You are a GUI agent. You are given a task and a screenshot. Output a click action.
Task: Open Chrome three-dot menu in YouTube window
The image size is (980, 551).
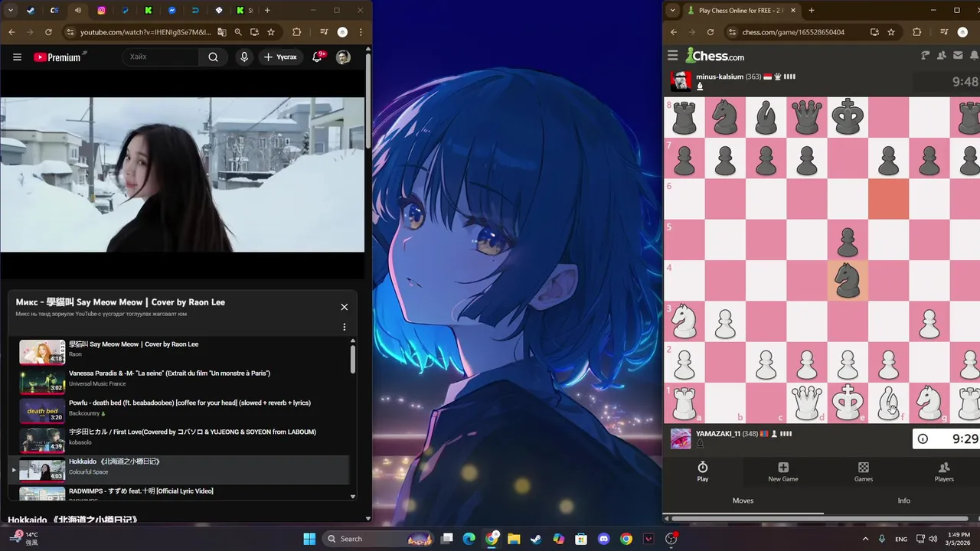(361, 32)
